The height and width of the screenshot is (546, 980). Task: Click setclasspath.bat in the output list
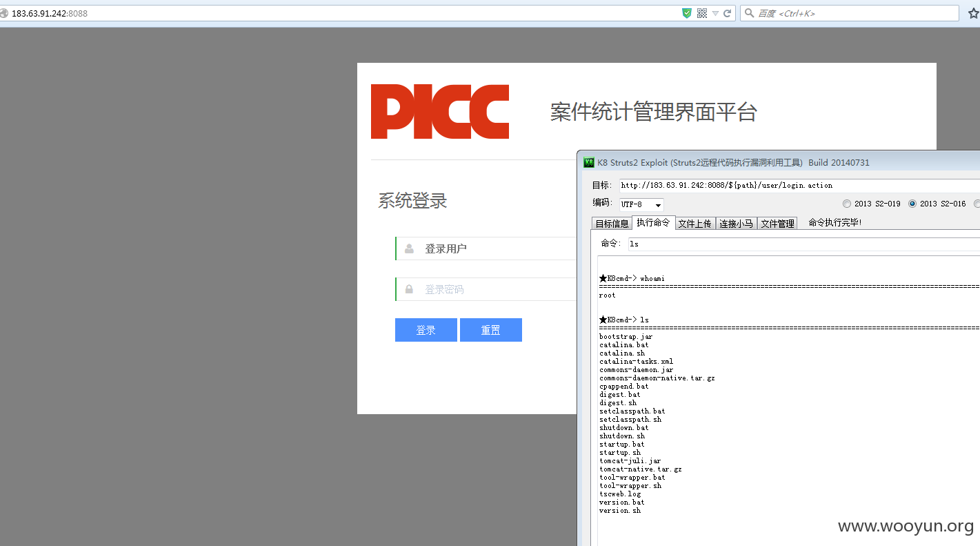click(632, 411)
